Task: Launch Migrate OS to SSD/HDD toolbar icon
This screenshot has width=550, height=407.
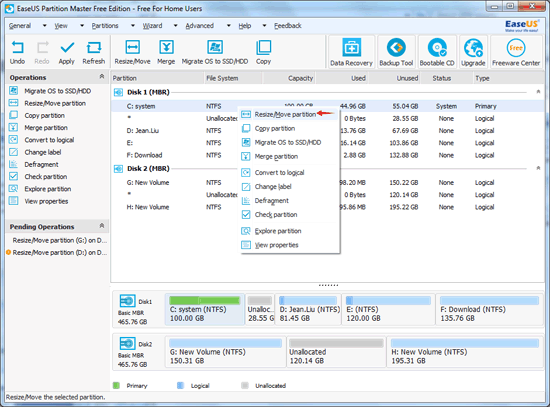Action: click(215, 53)
